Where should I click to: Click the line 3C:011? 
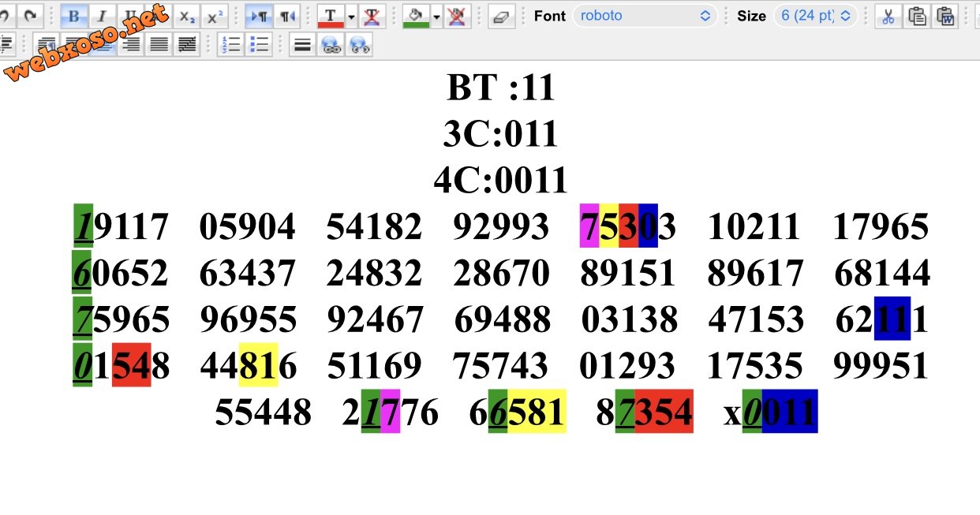[x=500, y=134]
